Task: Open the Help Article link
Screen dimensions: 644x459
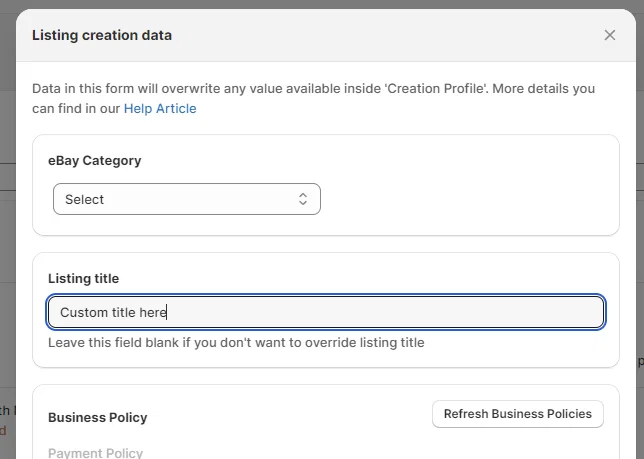Action: click(160, 108)
